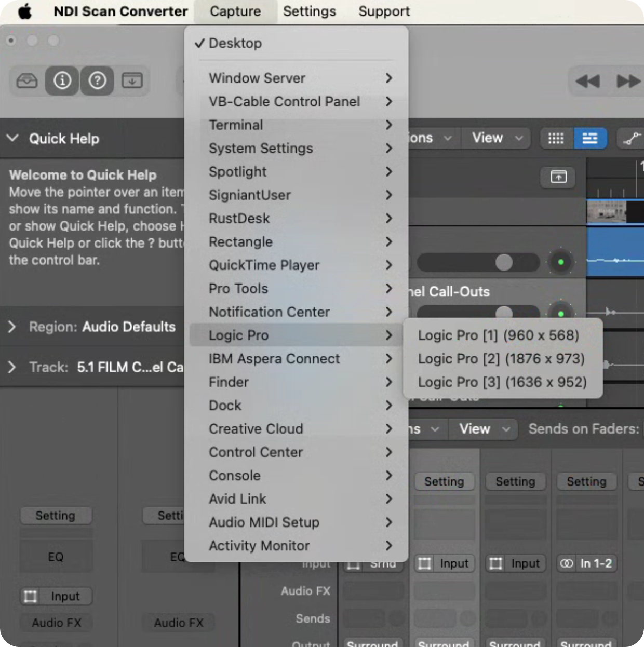
Task: Toggle the Quick Help question mark button
Action: [97, 80]
